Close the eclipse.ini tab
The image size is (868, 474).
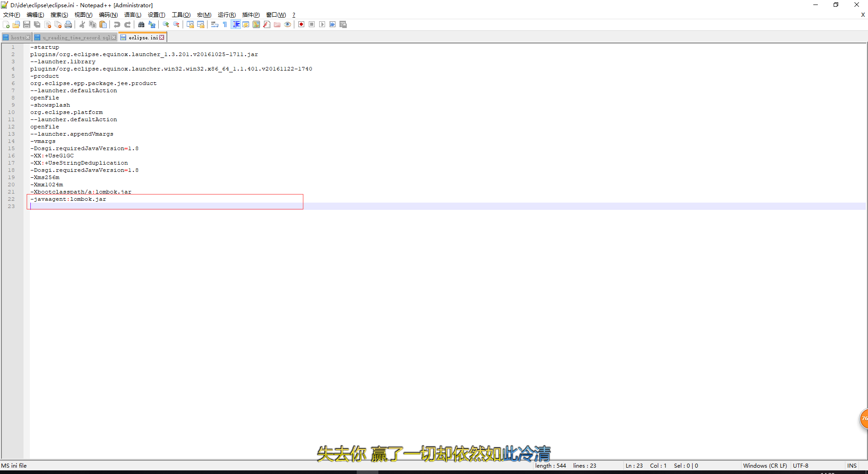tap(162, 38)
